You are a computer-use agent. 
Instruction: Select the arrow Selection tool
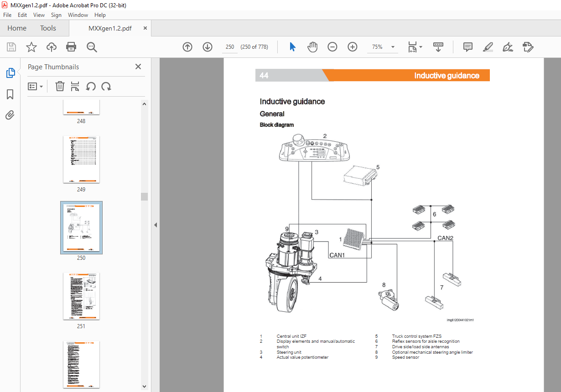(292, 47)
